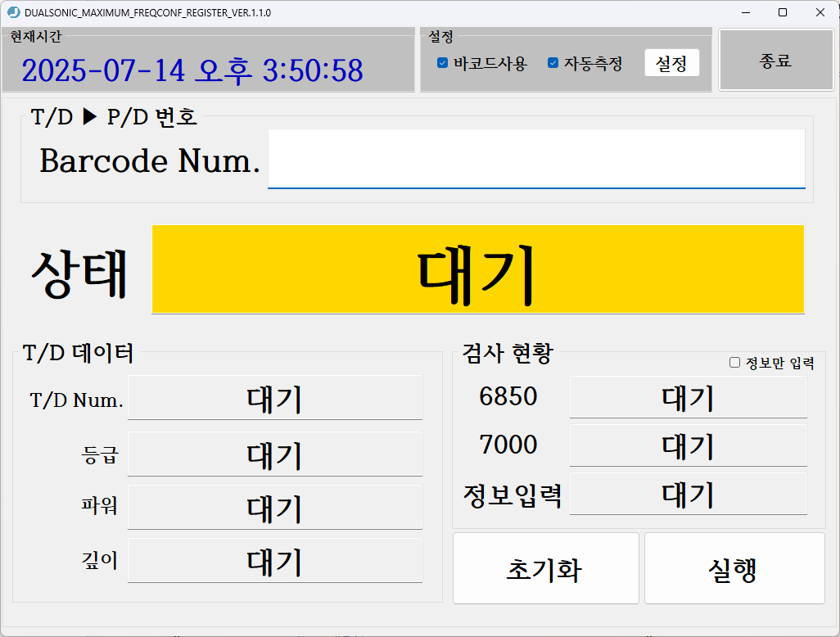
Task: Click the Barcode Num. input field
Action: click(536, 159)
